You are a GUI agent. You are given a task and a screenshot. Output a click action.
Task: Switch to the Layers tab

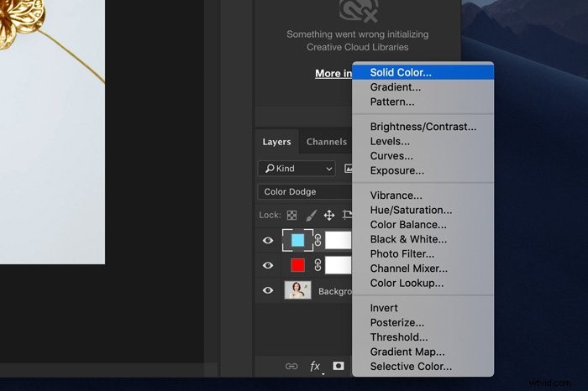[276, 142]
